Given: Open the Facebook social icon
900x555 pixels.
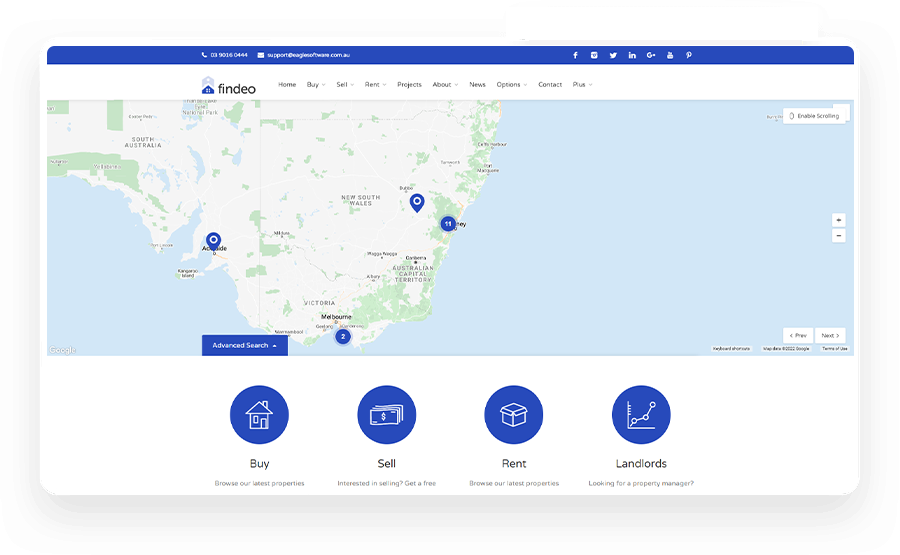Looking at the screenshot, I should 575,55.
